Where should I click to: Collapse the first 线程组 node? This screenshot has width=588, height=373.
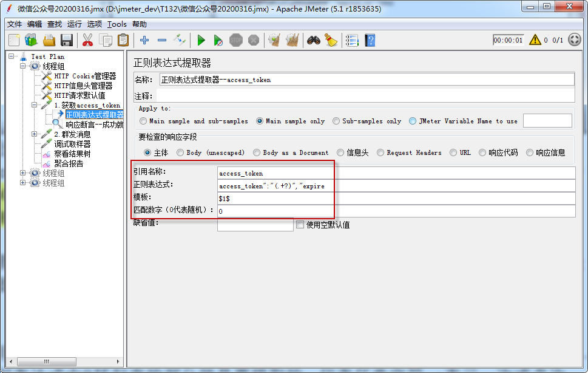point(23,66)
